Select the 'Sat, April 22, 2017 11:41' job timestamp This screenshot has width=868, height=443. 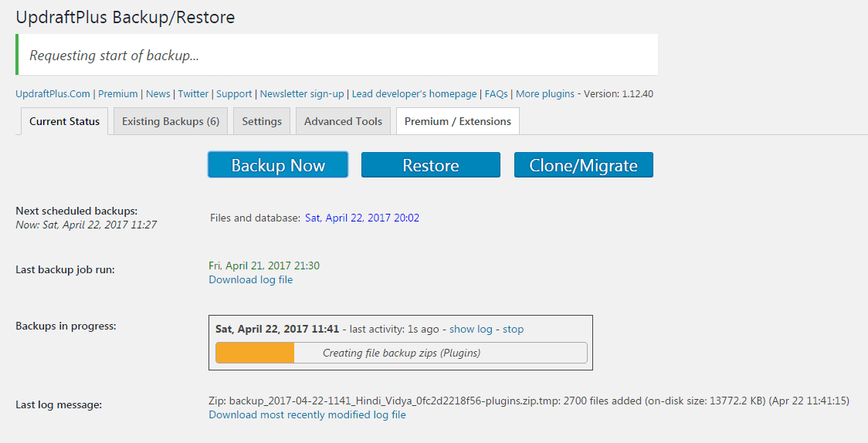[x=277, y=329]
